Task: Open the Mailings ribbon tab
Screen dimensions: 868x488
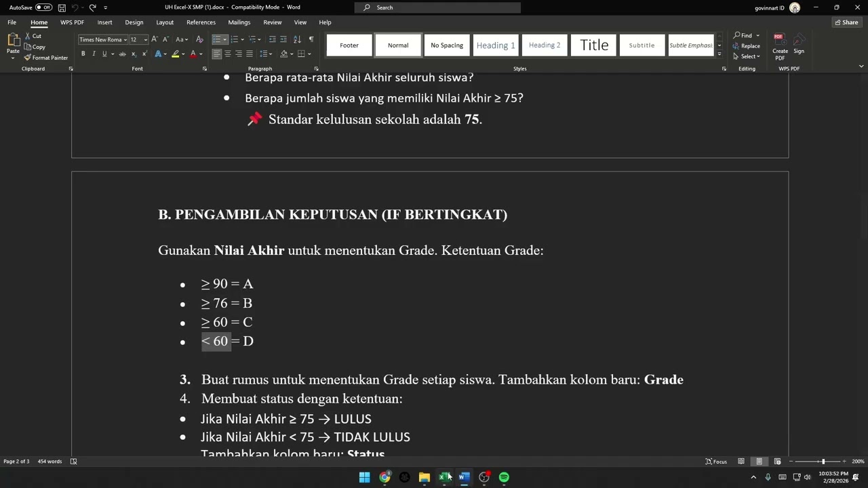Action: click(239, 22)
